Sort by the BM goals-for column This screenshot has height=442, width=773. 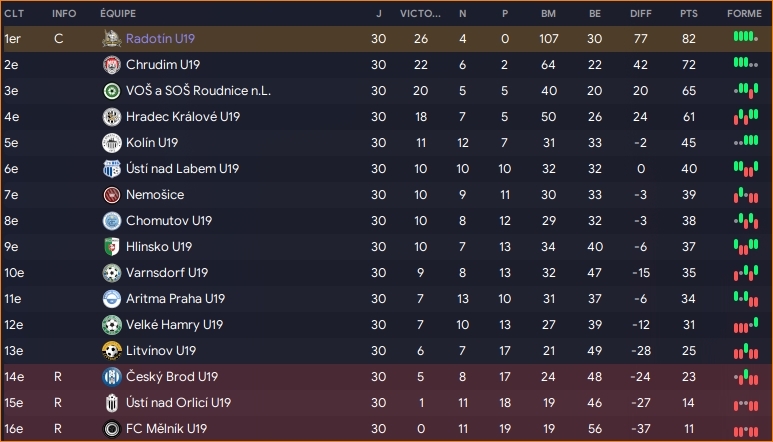point(548,14)
